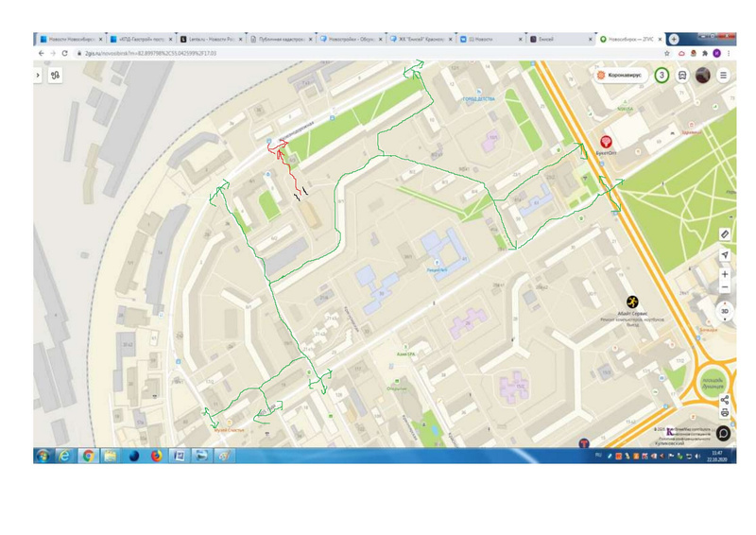This screenshot has width=756, height=535.
Task: Toggle the 3D map view button
Action: tap(725, 311)
